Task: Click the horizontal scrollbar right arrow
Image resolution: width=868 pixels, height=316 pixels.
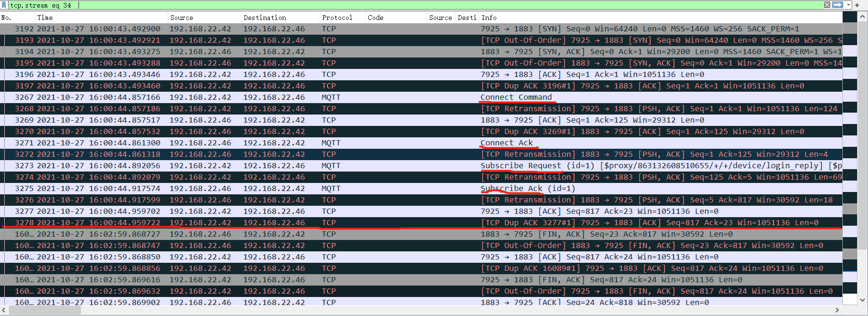Action: (837, 310)
